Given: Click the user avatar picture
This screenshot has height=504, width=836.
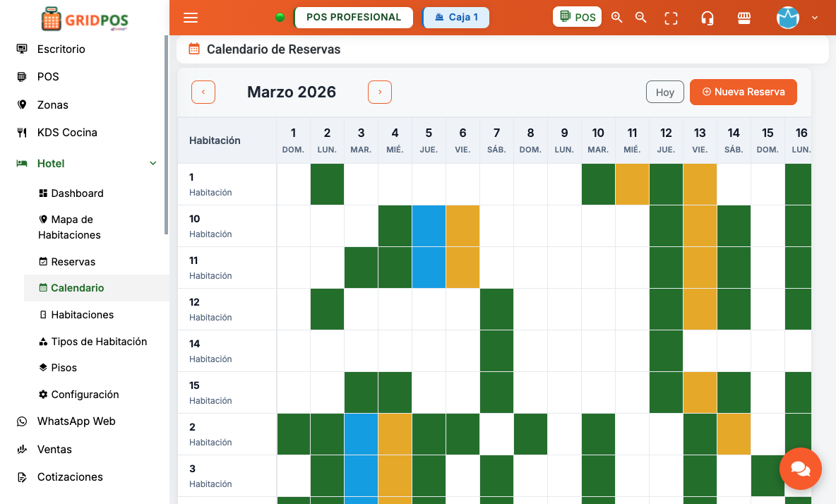Looking at the screenshot, I should [788, 18].
